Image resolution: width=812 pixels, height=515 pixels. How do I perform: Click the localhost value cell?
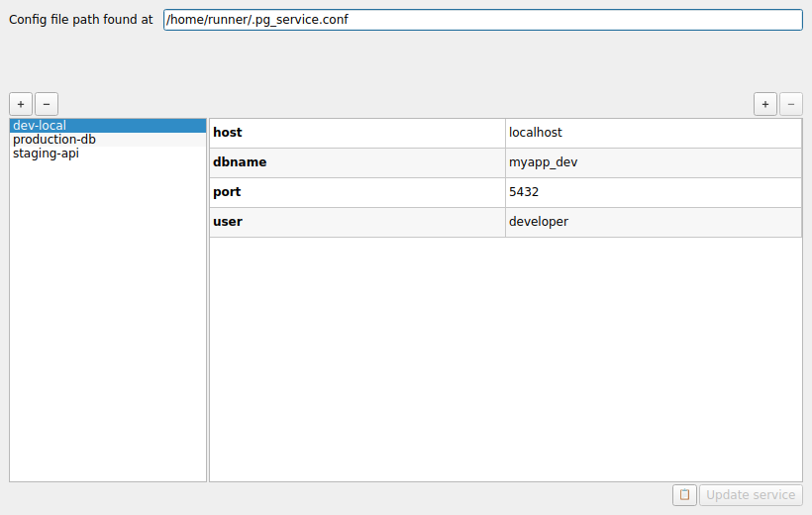653,133
